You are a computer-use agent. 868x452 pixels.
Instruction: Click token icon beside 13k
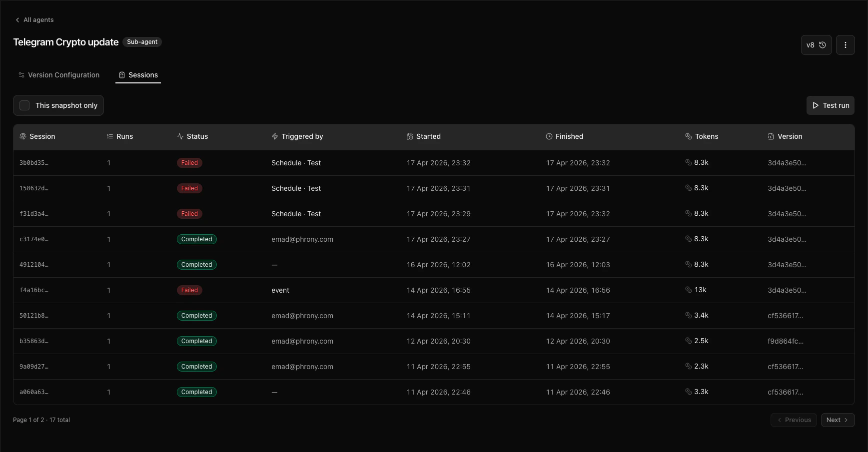(689, 290)
